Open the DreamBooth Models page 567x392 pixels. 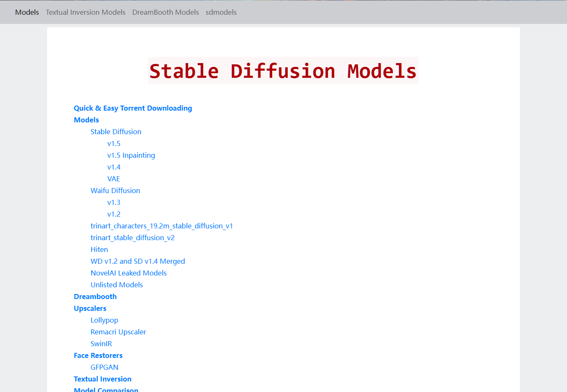coord(165,12)
